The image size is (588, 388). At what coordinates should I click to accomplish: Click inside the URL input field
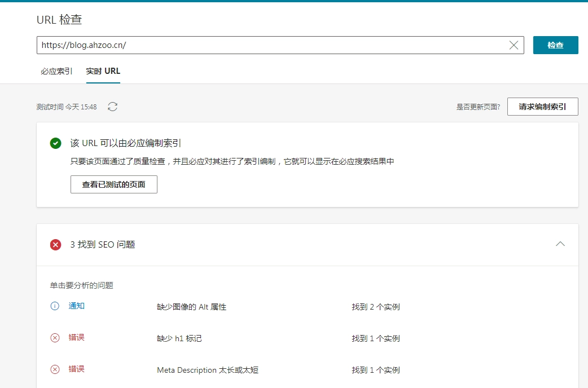click(226, 45)
